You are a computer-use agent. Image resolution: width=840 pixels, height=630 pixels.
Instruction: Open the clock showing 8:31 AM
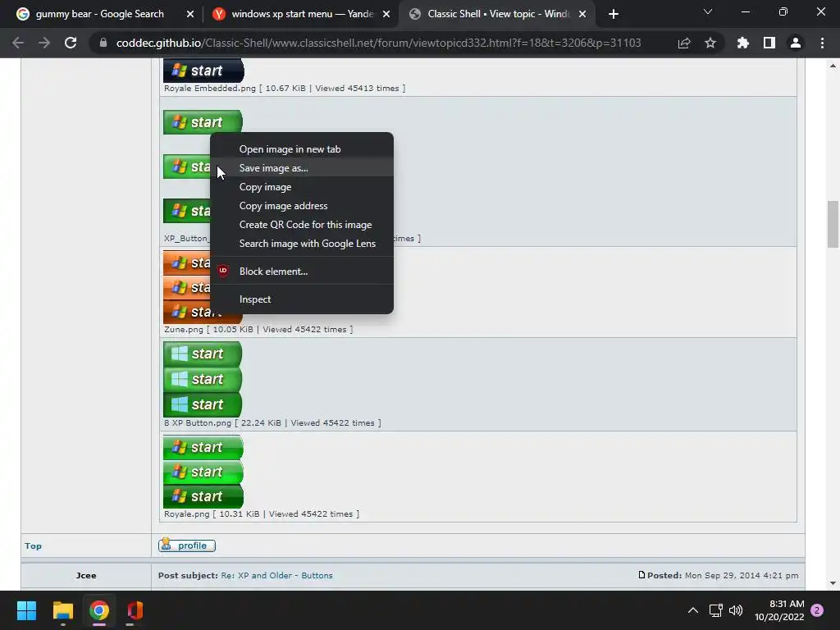779,610
